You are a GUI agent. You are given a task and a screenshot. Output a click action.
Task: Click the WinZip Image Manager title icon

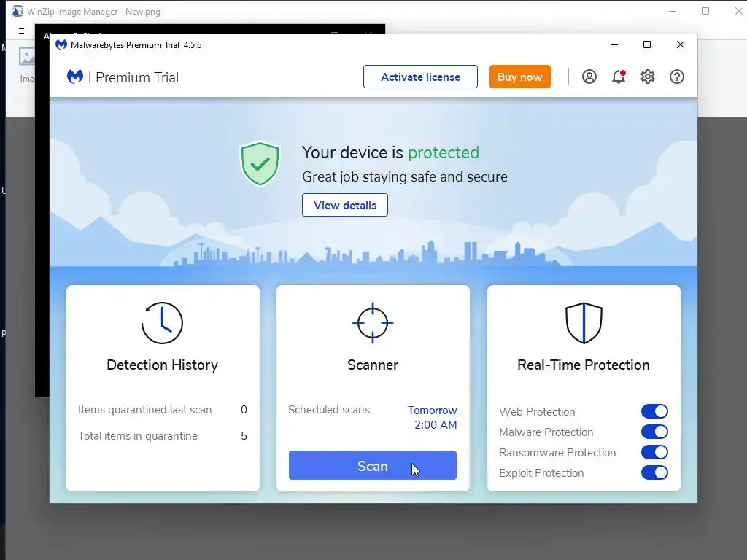tap(18, 11)
